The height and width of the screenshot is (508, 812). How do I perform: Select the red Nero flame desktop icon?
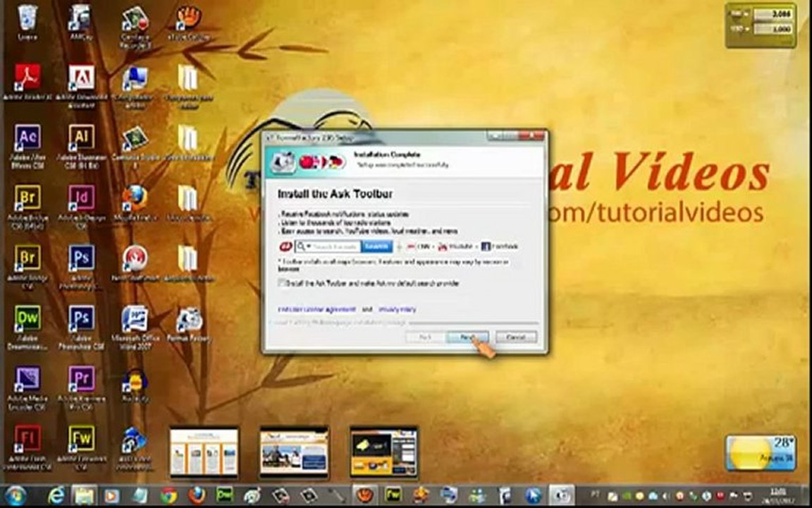(135, 262)
